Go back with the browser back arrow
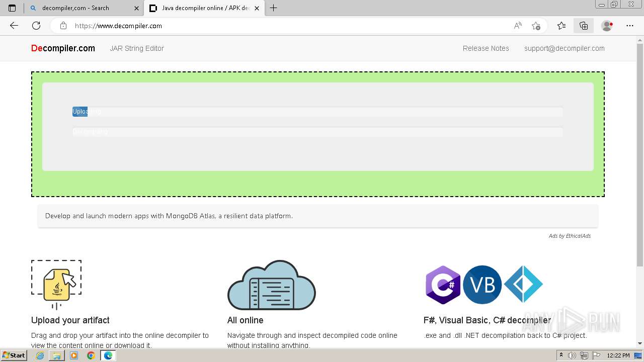The image size is (644, 362). tap(14, 26)
